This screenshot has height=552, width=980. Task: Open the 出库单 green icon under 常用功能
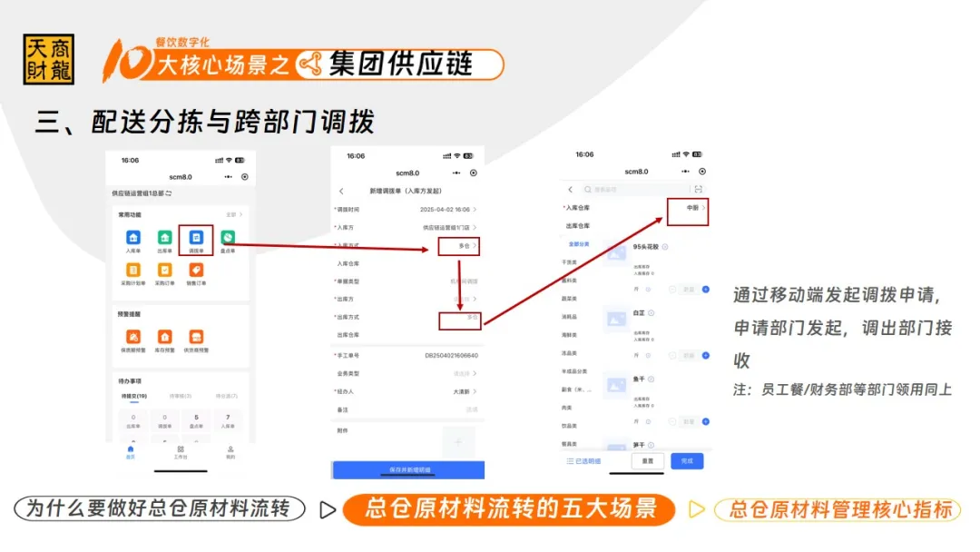click(x=164, y=238)
